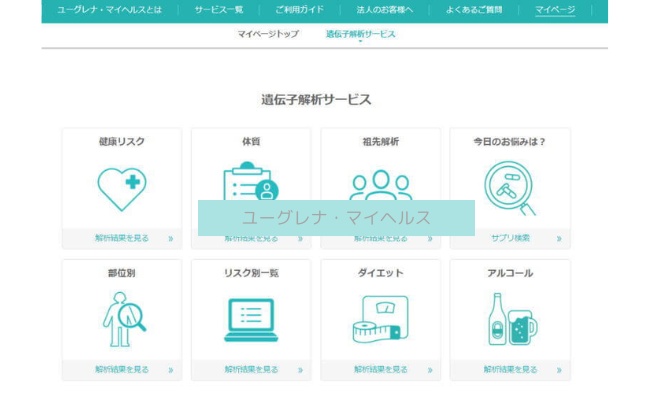Viewport: 650px width, 400px height.
Task: Click the 祖先解析 card title
Action: (x=381, y=142)
